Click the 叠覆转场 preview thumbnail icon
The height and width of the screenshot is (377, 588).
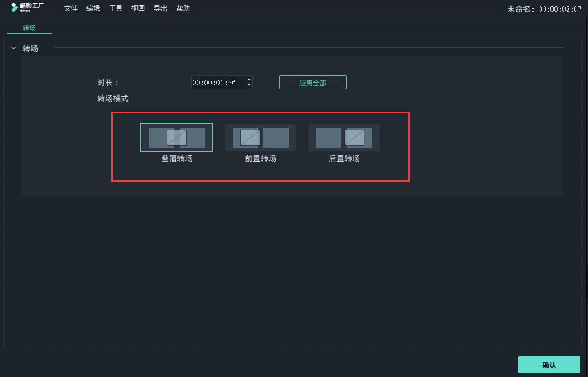(x=176, y=137)
